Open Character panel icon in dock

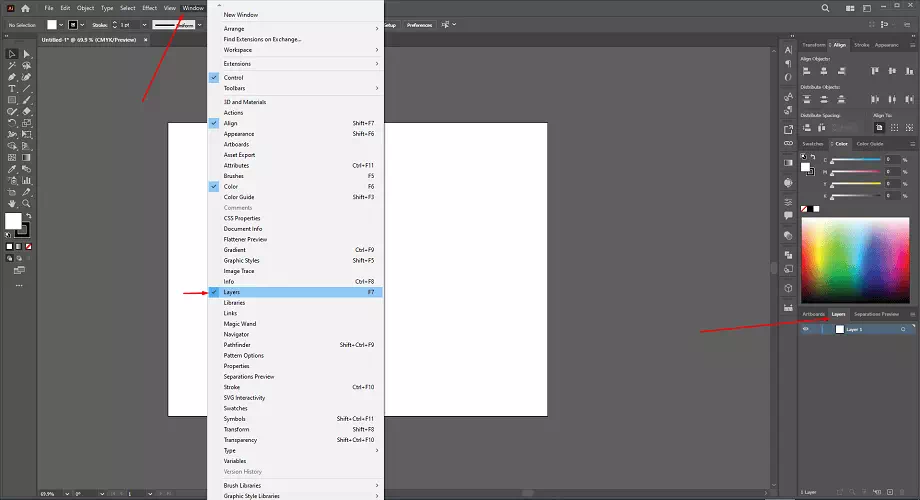point(788,50)
